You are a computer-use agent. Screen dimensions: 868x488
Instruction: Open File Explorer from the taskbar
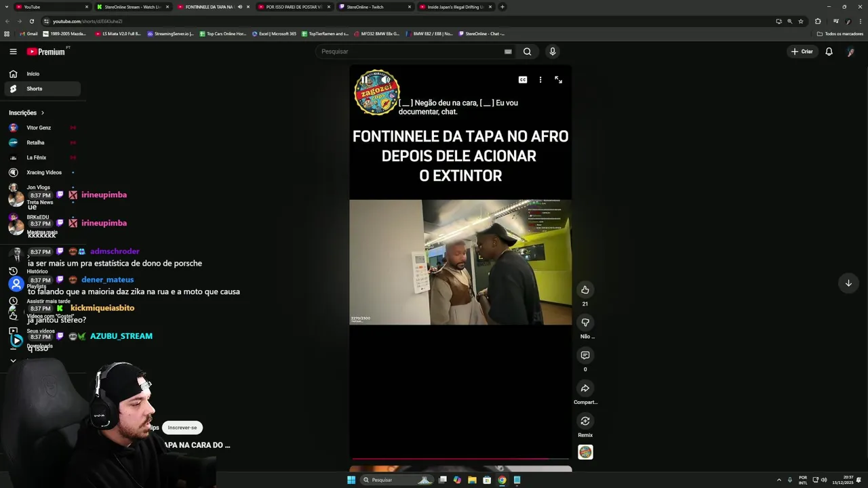point(472,480)
